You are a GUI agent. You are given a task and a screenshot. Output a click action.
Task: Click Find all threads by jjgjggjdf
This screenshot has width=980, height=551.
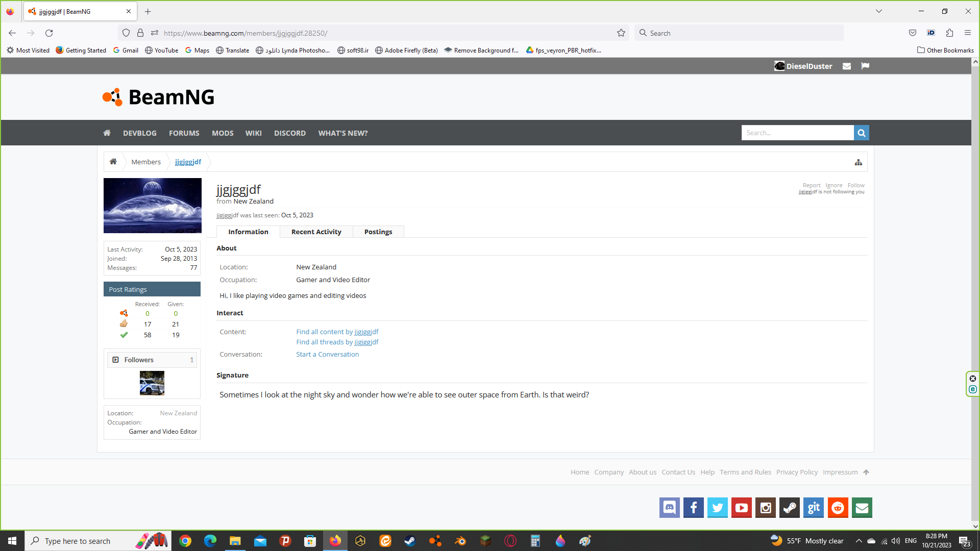coord(337,342)
